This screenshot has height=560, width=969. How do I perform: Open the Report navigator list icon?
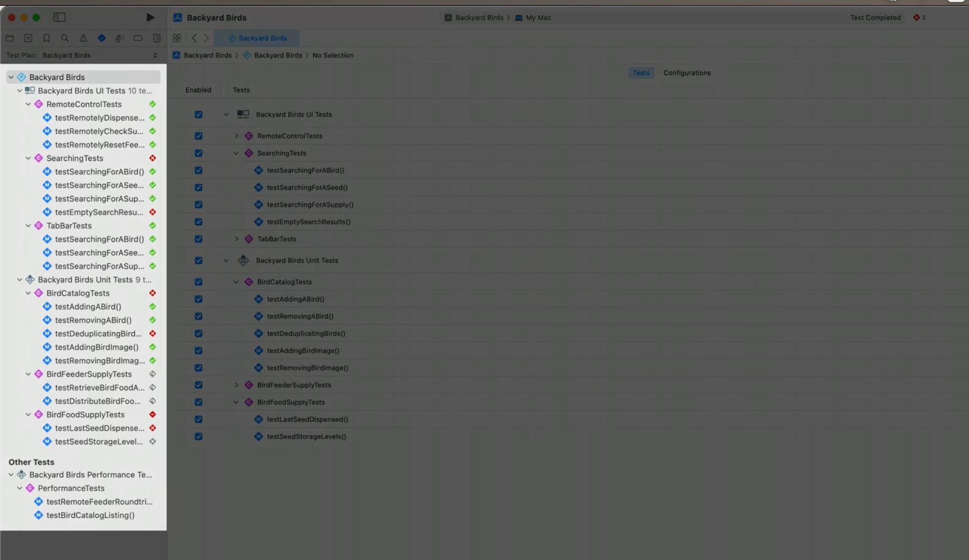pos(156,38)
